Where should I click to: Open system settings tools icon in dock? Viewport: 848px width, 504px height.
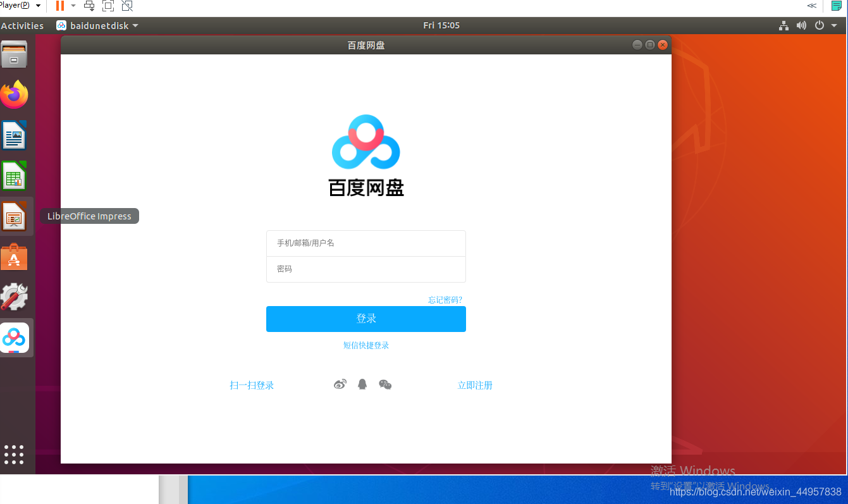[14, 297]
